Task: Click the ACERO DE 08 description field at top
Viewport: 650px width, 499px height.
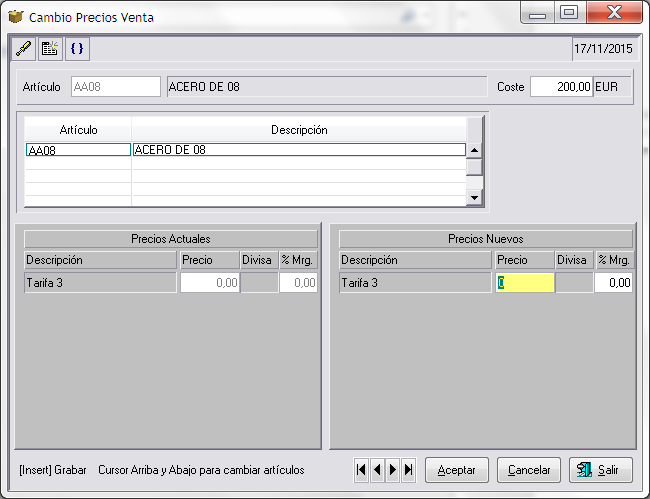Action: pos(327,87)
